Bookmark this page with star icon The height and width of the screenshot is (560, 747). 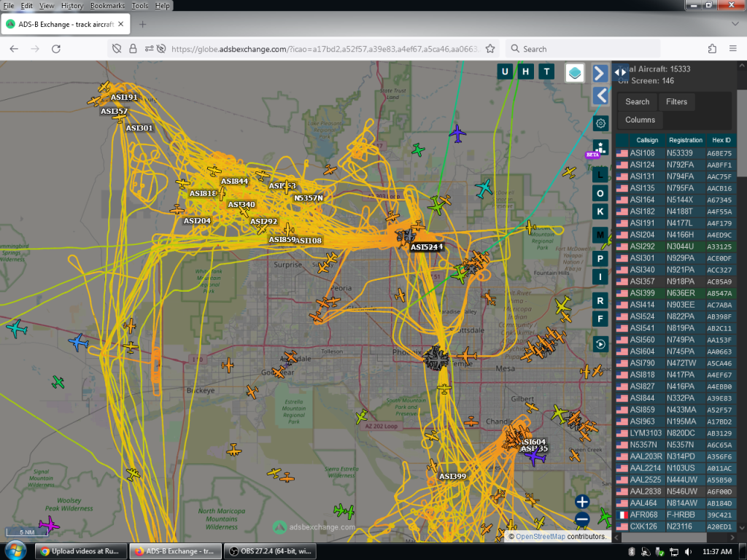(x=489, y=49)
